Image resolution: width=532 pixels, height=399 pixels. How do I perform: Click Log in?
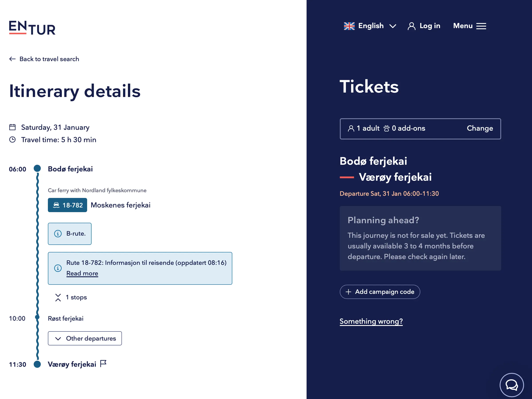[x=430, y=26]
